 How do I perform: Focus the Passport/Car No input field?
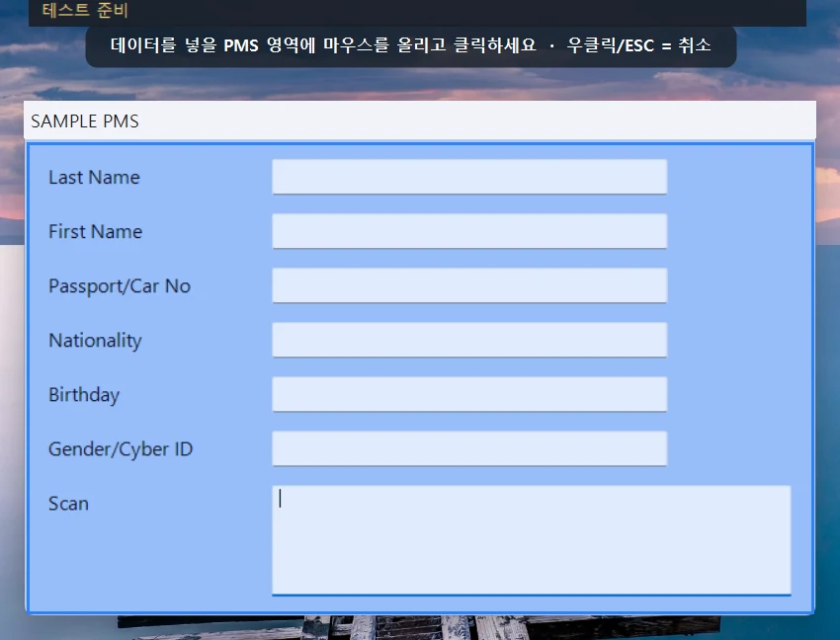click(469, 285)
